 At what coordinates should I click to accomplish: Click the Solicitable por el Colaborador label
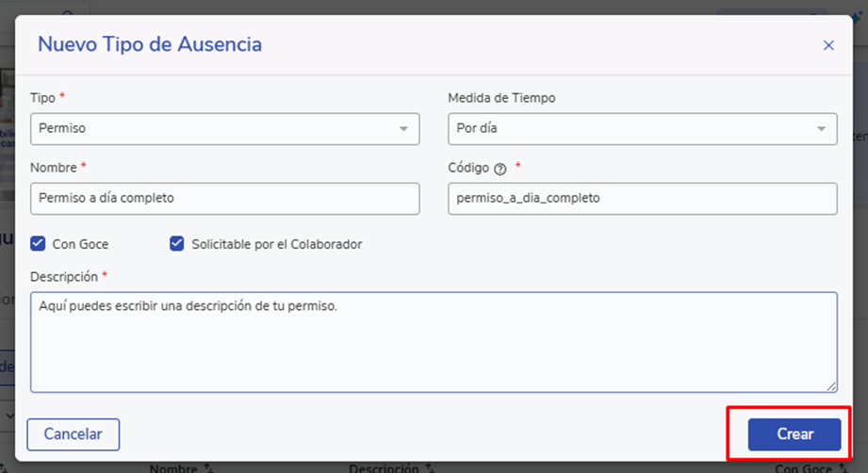(276, 244)
